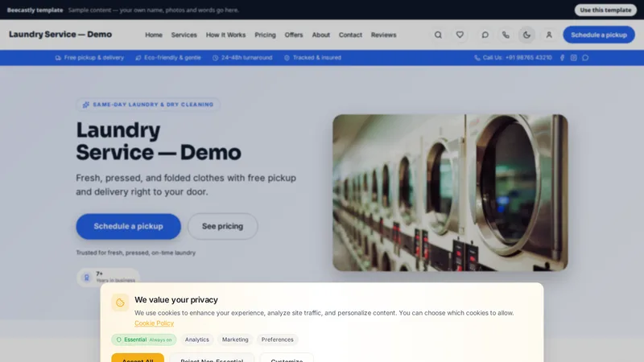
Task: Toggle dark mode moon icon
Action: (x=526, y=35)
